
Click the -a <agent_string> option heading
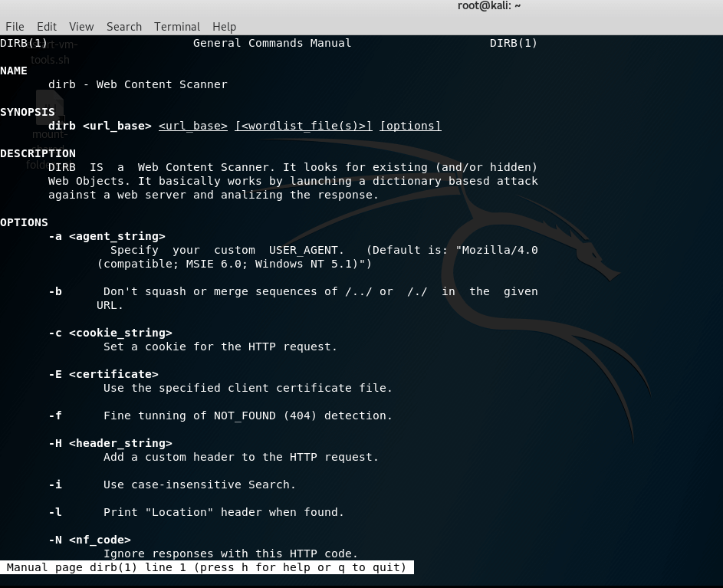107,236
